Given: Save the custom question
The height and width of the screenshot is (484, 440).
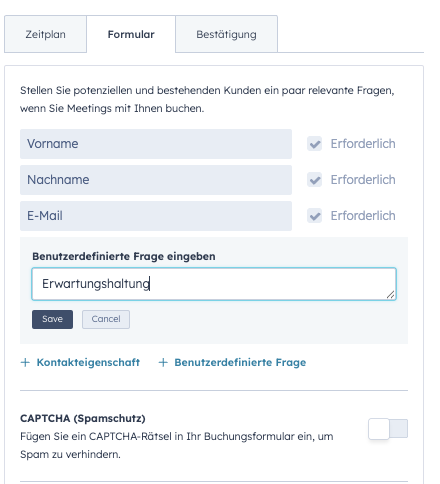Looking at the screenshot, I should pos(52,319).
